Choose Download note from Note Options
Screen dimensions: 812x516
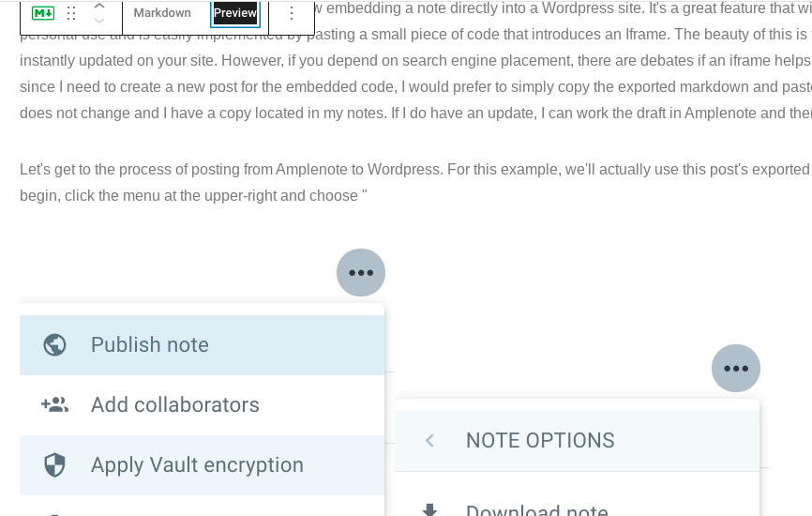pyautogui.click(x=537, y=511)
